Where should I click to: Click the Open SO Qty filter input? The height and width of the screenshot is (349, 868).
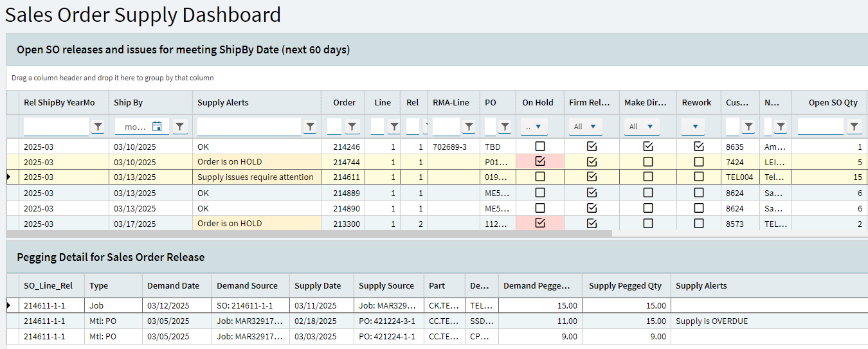pos(820,127)
